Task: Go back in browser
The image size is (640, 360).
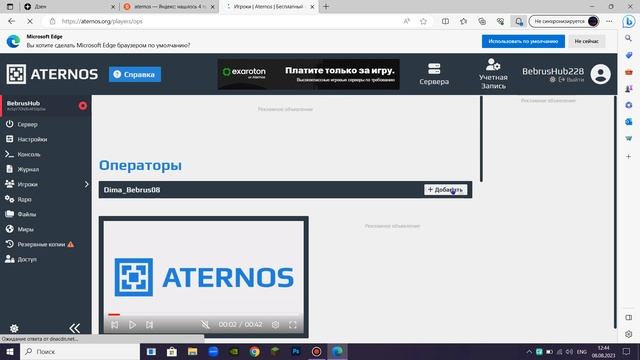Action: coord(11,21)
